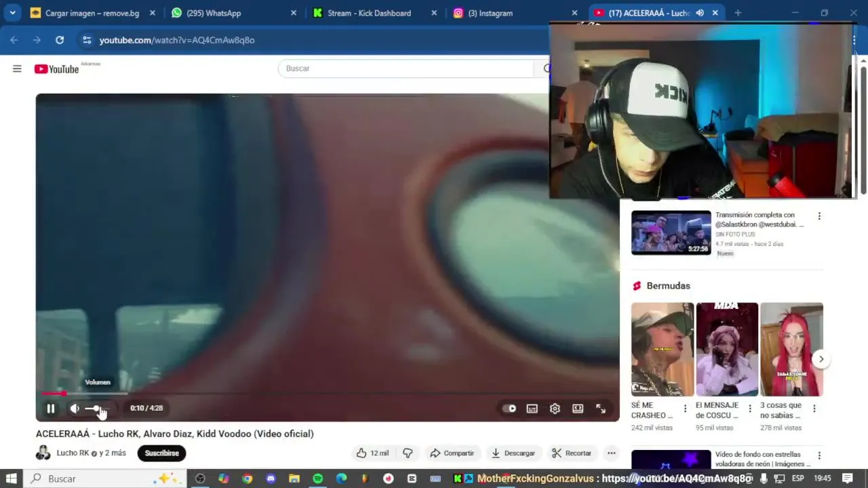Screen dimensions: 868x488
Task: Close the Instagram tab
Action: point(574,13)
